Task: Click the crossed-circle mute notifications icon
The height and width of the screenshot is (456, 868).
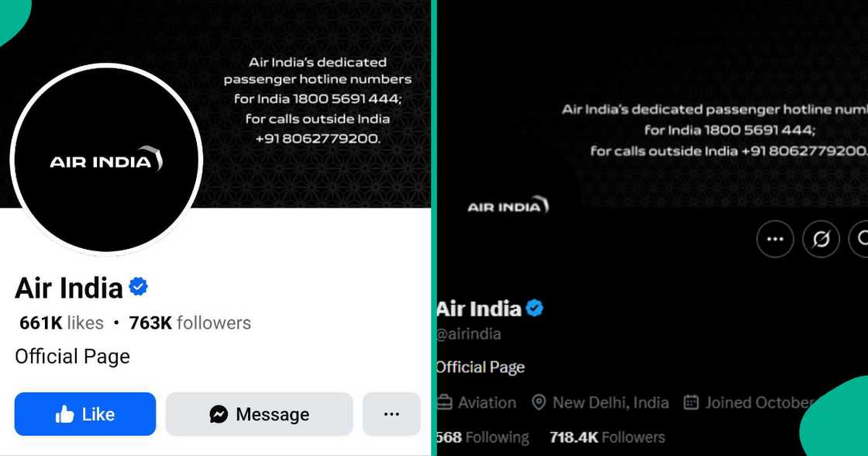Action: [821, 239]
